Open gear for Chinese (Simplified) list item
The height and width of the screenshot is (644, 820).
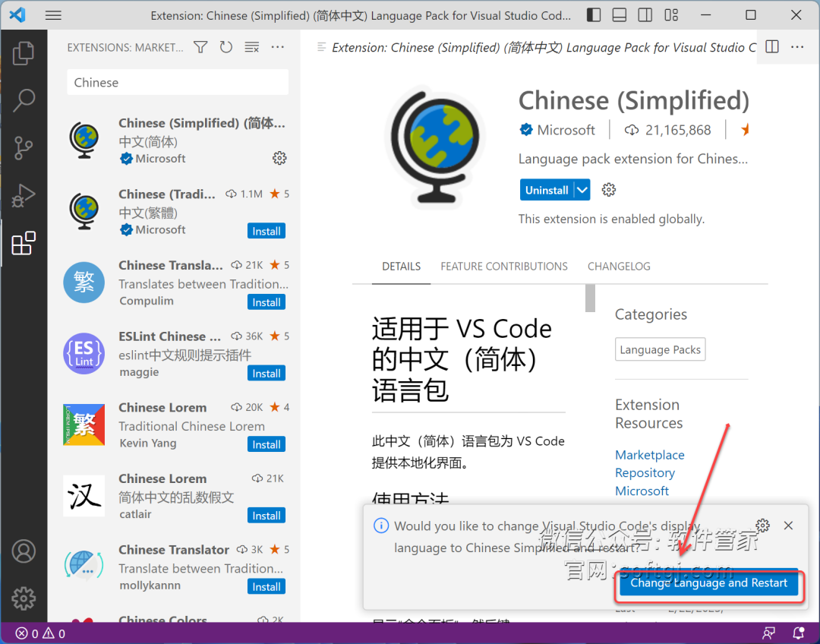(x=279, y=158)
